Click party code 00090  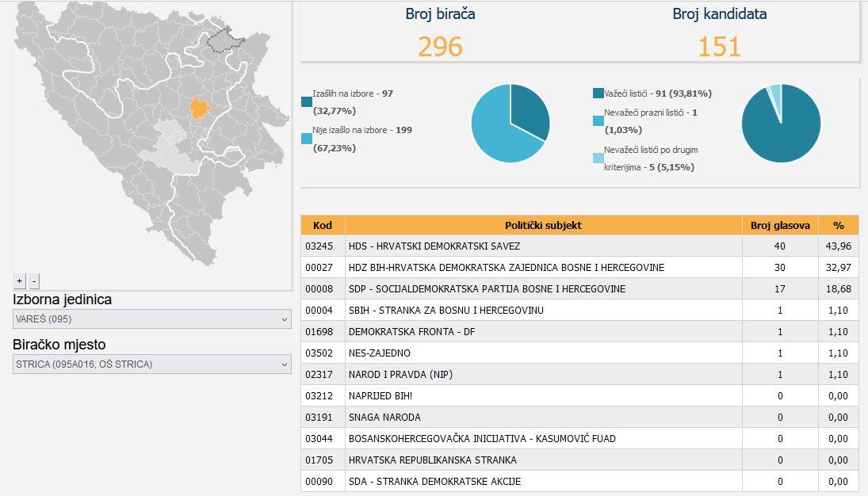[319, 482]
